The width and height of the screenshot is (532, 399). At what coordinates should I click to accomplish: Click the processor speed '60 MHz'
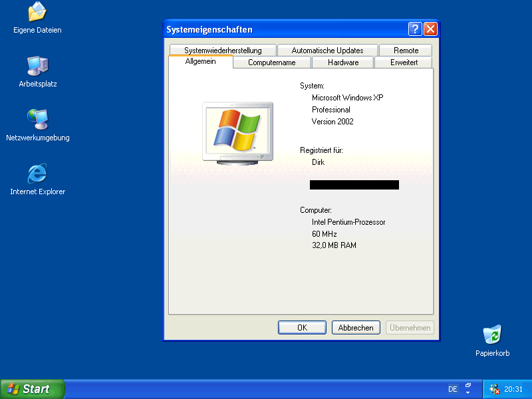coord(325,234)
